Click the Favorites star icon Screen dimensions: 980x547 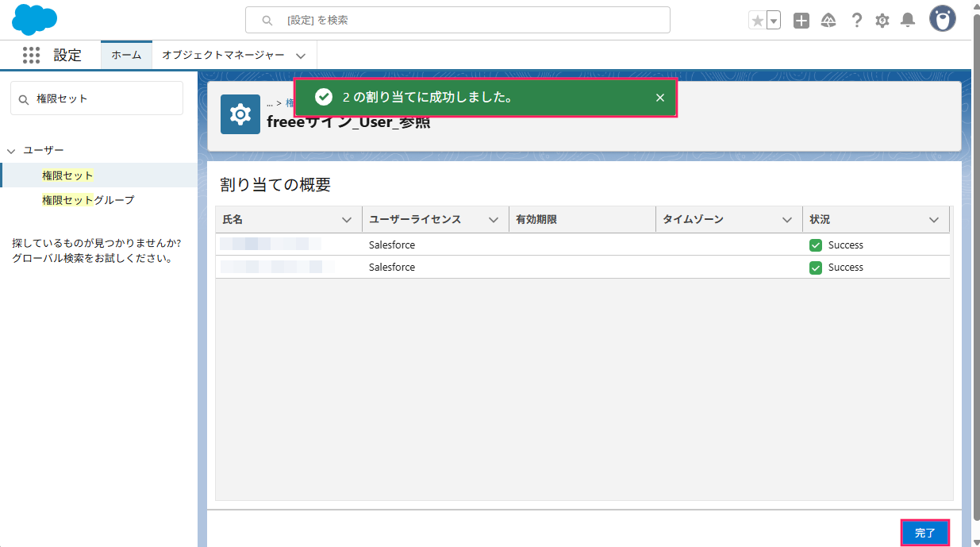click(758, 21)
